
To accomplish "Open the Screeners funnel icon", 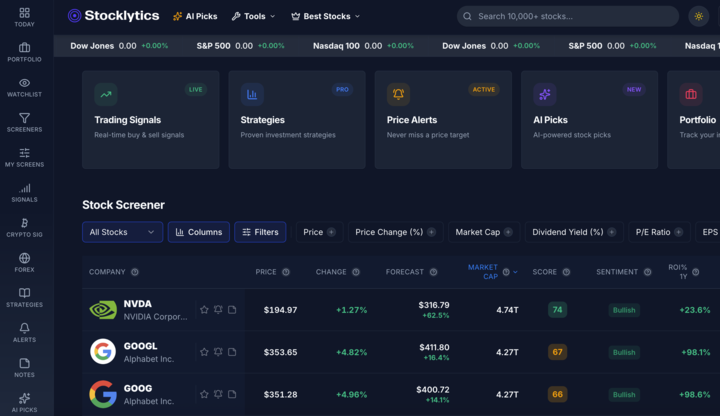I will 24,122.
